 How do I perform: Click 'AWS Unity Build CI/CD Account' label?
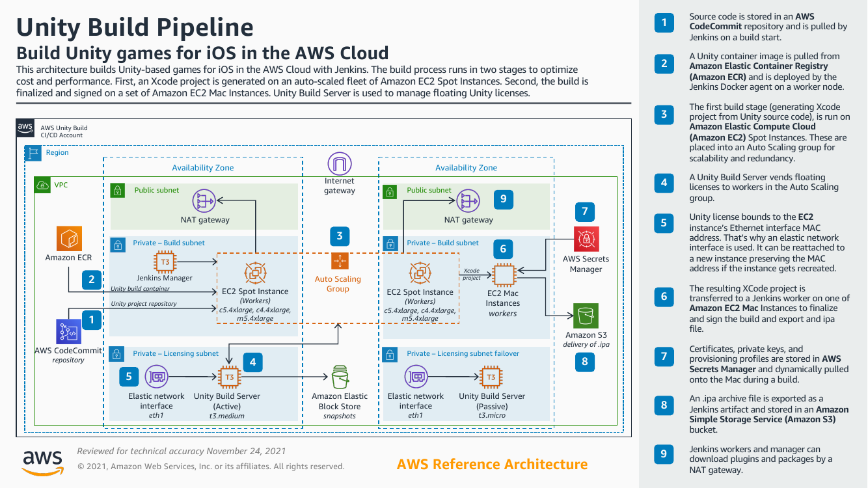pyautogui.click(x=64, y=131)
